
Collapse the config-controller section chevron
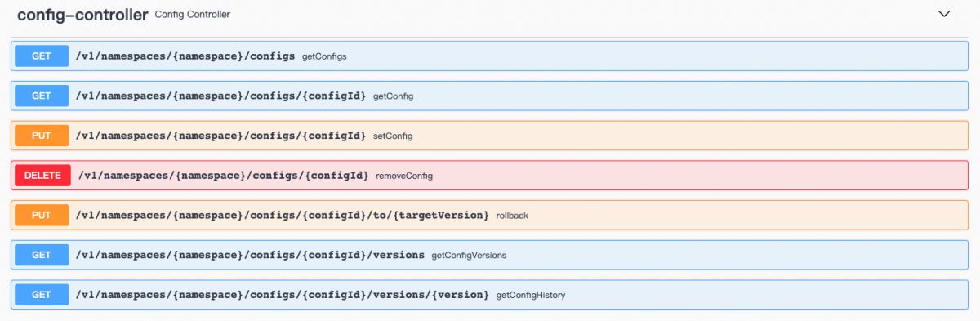[944, 14]
